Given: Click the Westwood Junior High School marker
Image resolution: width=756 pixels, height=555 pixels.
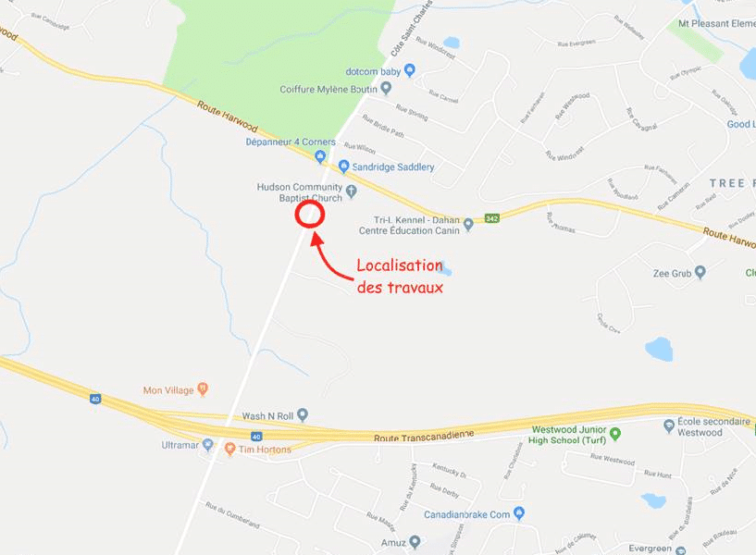Looking at the screenshot, I should pos(615,434).
